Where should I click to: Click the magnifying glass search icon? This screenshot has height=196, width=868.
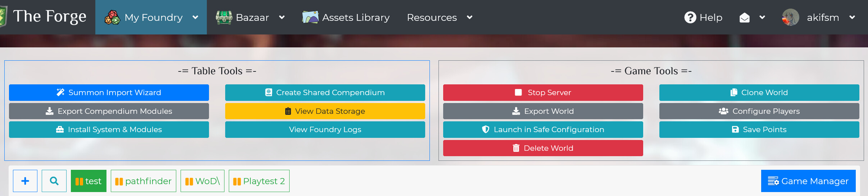54,181
